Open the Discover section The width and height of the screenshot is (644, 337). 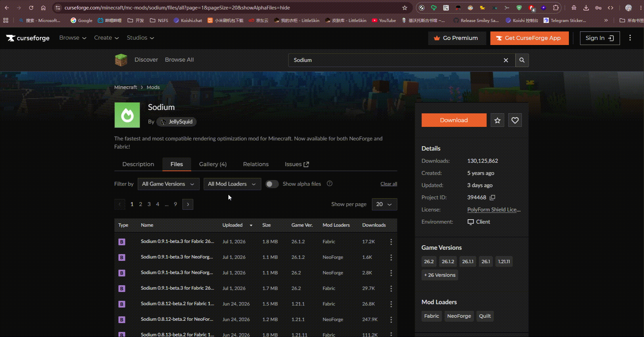pos(146,60)
